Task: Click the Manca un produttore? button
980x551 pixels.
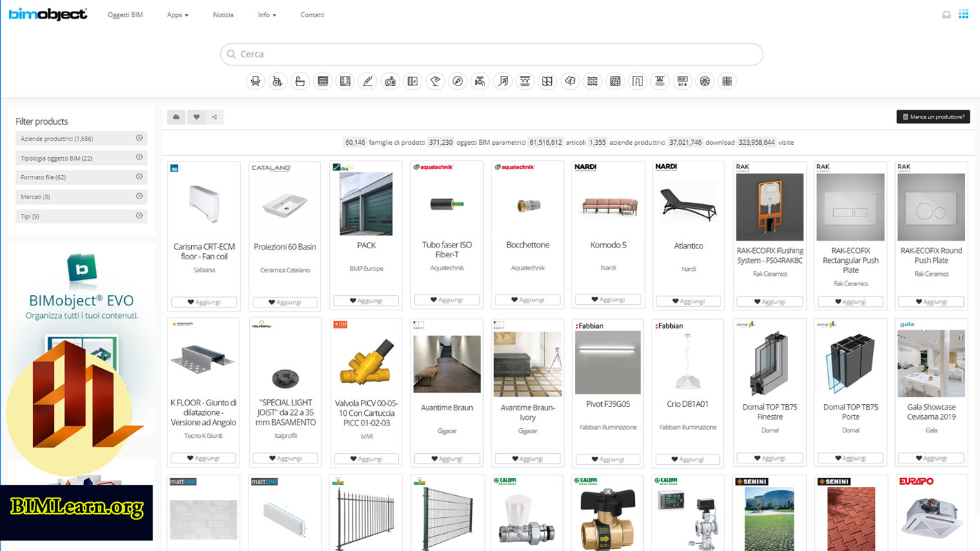Action: click(932, 117)
